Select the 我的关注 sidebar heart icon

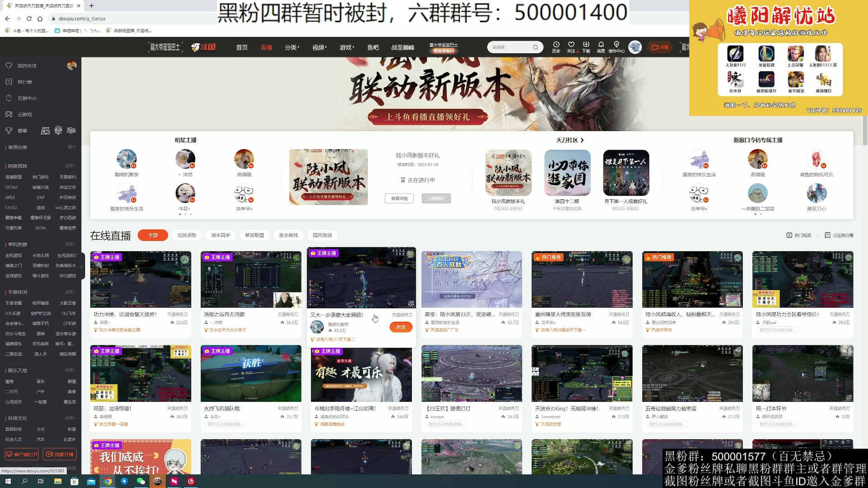9,65
